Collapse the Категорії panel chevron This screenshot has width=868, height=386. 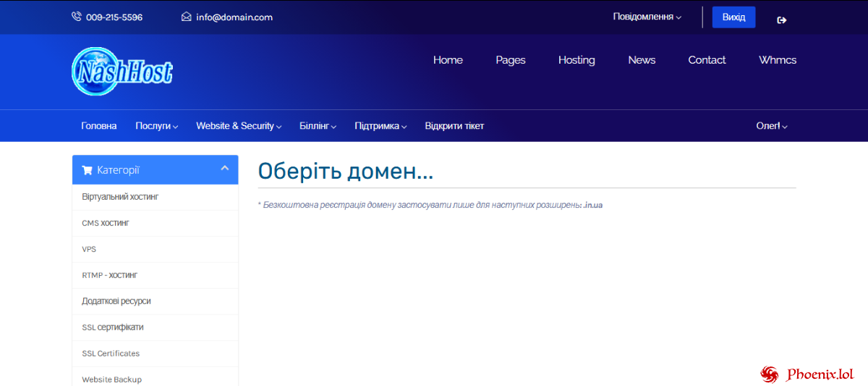[224, 168]
